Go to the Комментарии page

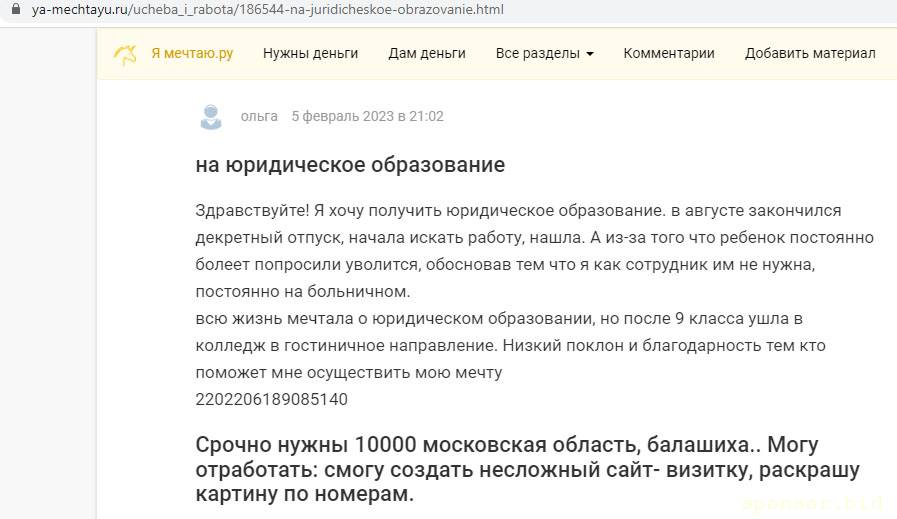click(x=669, y=54)
